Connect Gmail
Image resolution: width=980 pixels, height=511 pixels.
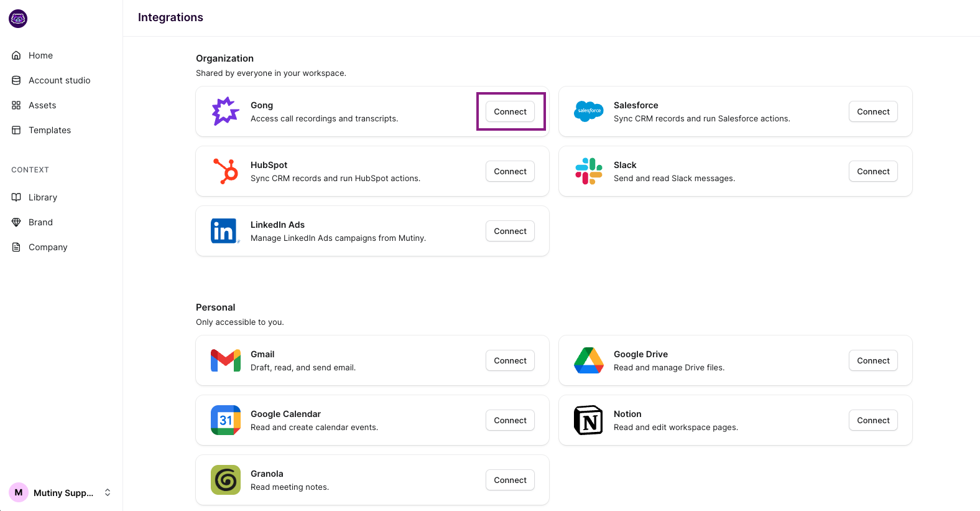510,360
